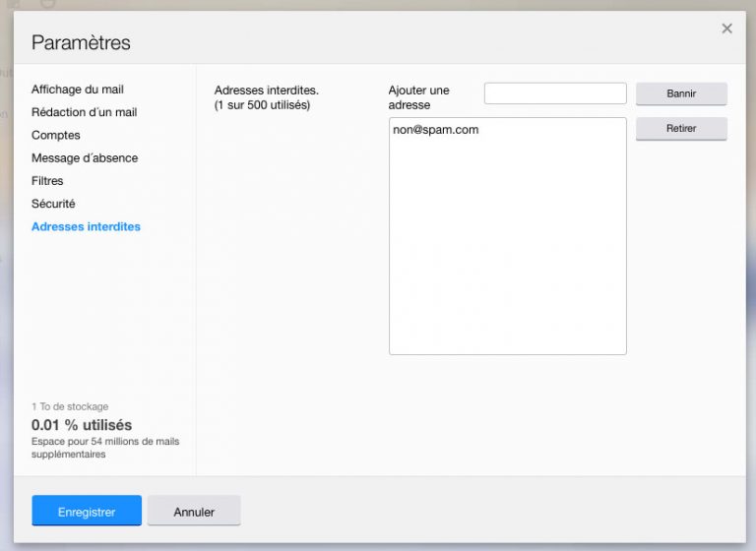
Task: Go to Rédaction d'un mail section
Action: pyautogui.click(x=84, y=112)
